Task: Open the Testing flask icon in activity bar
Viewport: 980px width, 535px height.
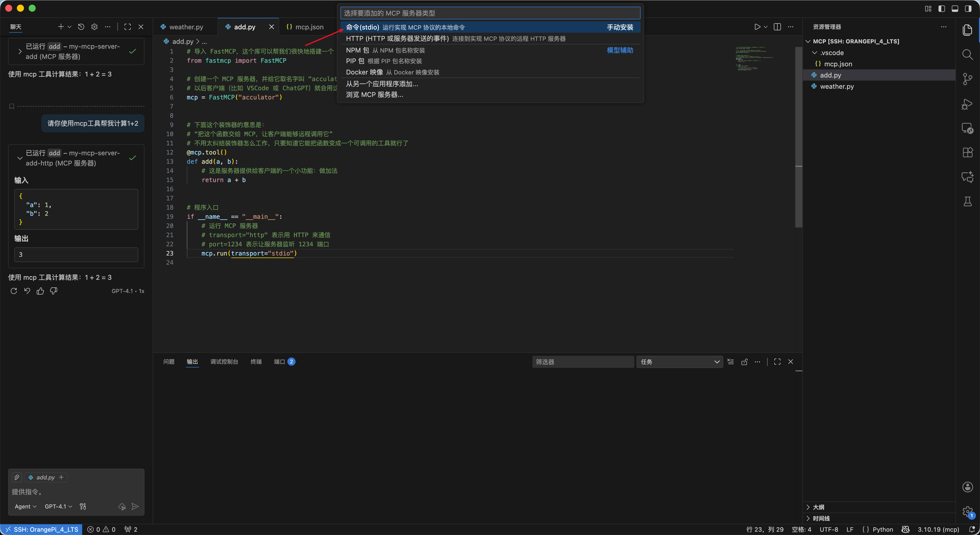Action: 967,201
